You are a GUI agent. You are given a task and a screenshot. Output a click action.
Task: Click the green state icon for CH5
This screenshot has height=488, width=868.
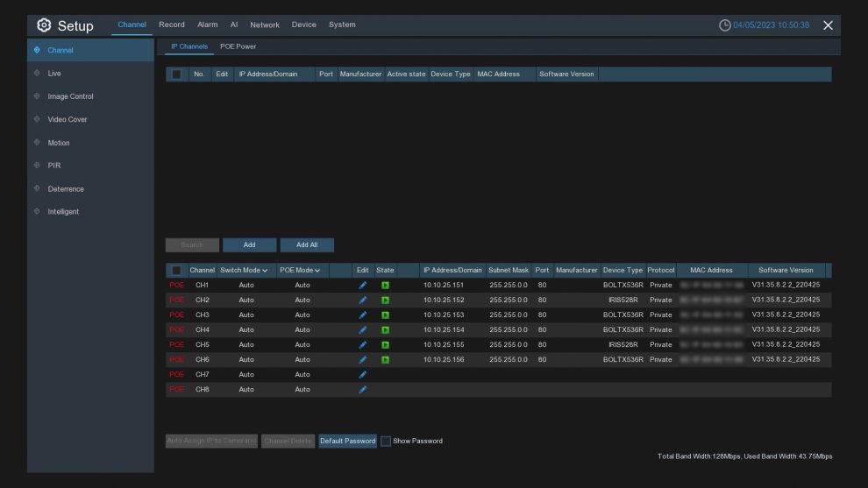pyautogui.click(x=385, y=344)
